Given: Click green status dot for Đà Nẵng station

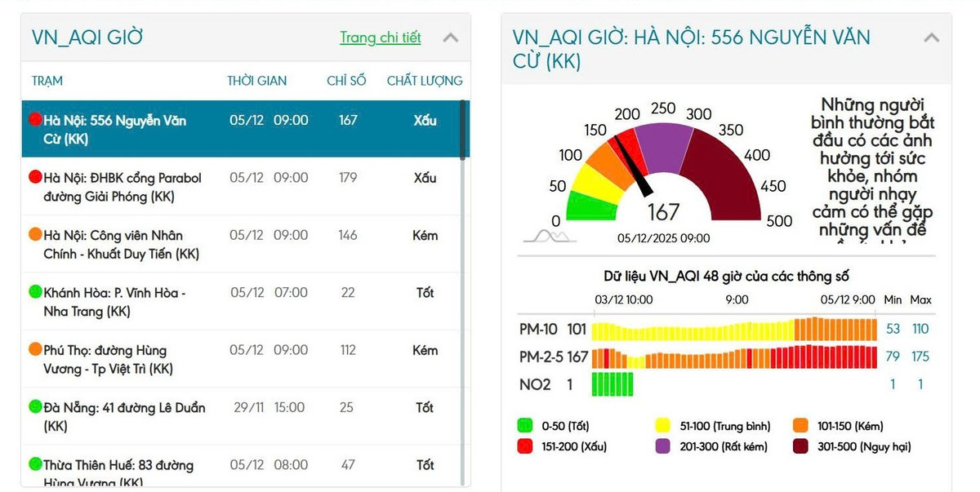Looking at the screenshot, I should coord(35,407).
